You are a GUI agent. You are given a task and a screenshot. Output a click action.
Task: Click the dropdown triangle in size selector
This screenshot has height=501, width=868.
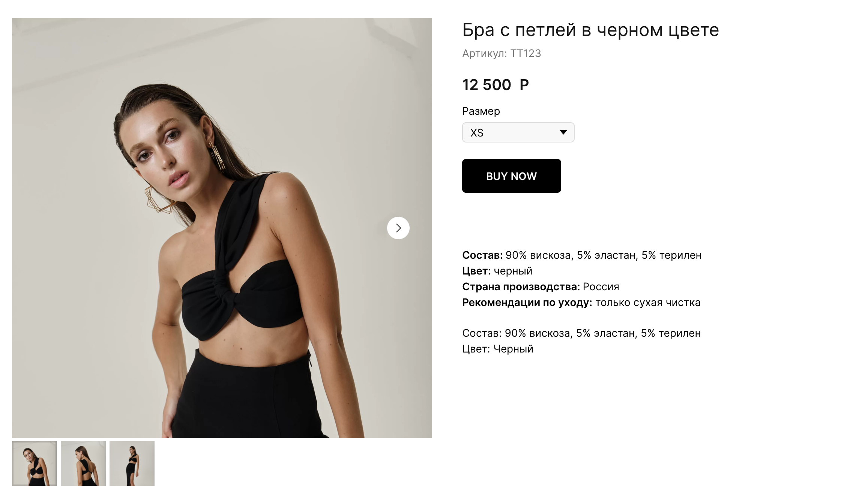coord(563,132)
